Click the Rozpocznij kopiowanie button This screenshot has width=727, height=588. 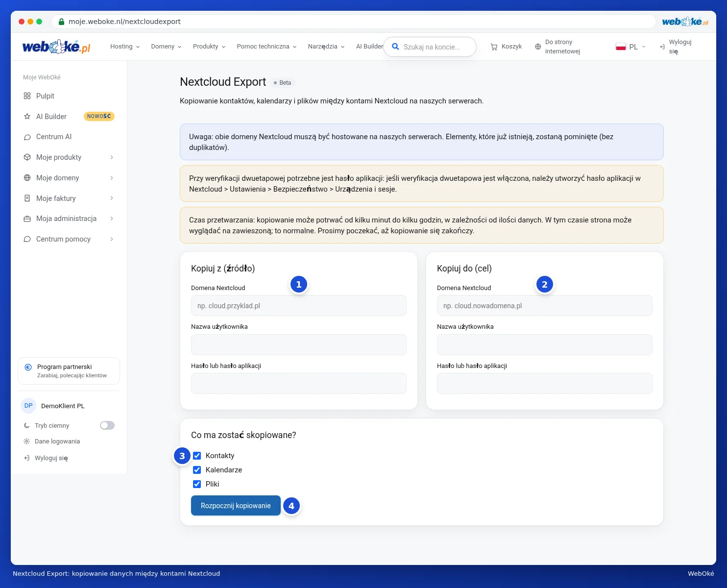click(x=236, y=506)
